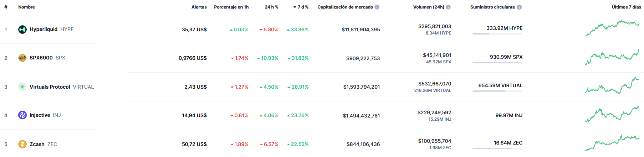The width and height of the screenshot is (644, 157).
Task: Open Zcash 7-day sparkline chart
Action: pyautogui.click(x=612, y=143)
